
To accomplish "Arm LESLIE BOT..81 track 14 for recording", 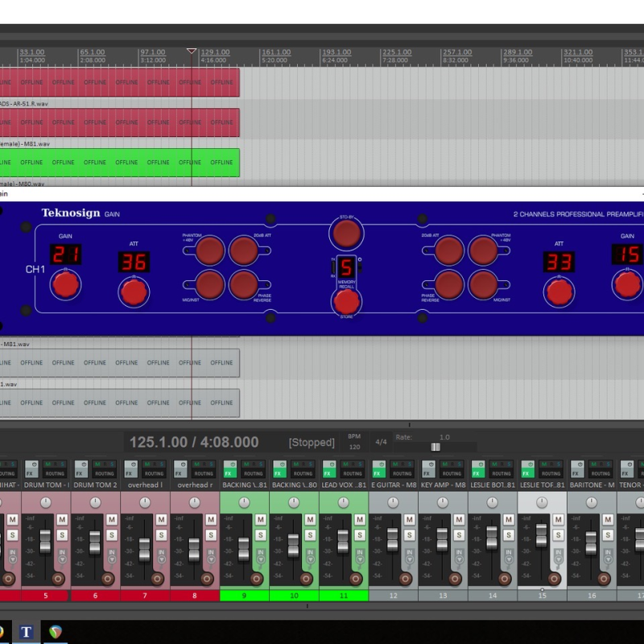I will pyautogui.click(x=505, y=579).
